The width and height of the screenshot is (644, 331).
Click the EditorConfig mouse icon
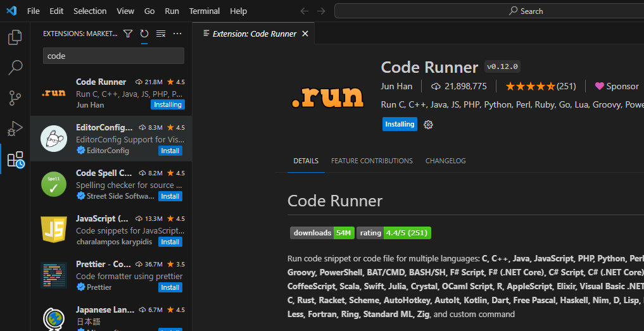point(54,139)
